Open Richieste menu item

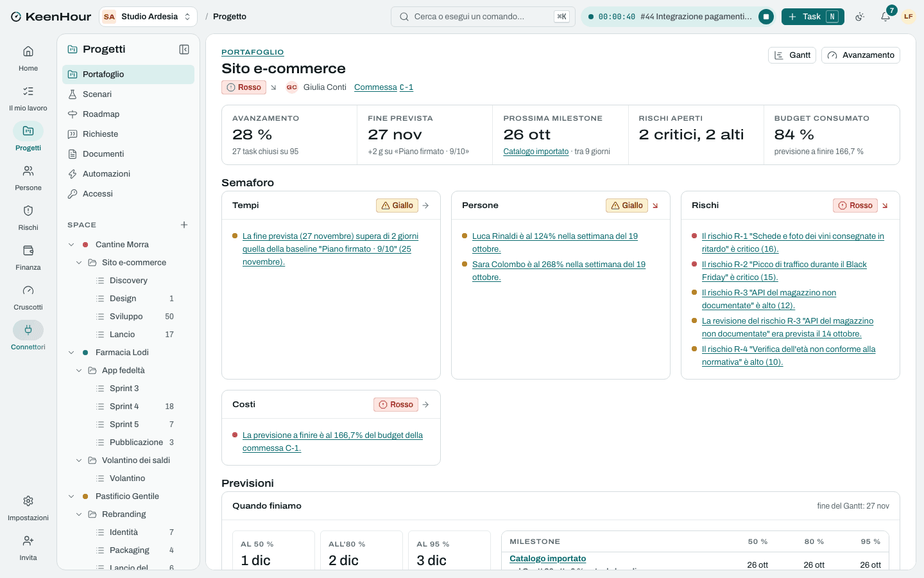pyautogui.click(x=128, y=134)
